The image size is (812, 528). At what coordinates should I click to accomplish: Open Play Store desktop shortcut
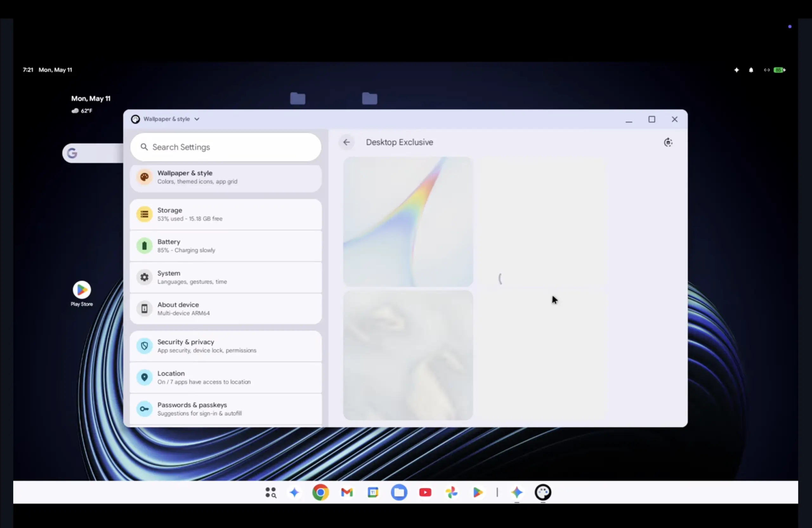pyautogui.click(x=82, y=293)
